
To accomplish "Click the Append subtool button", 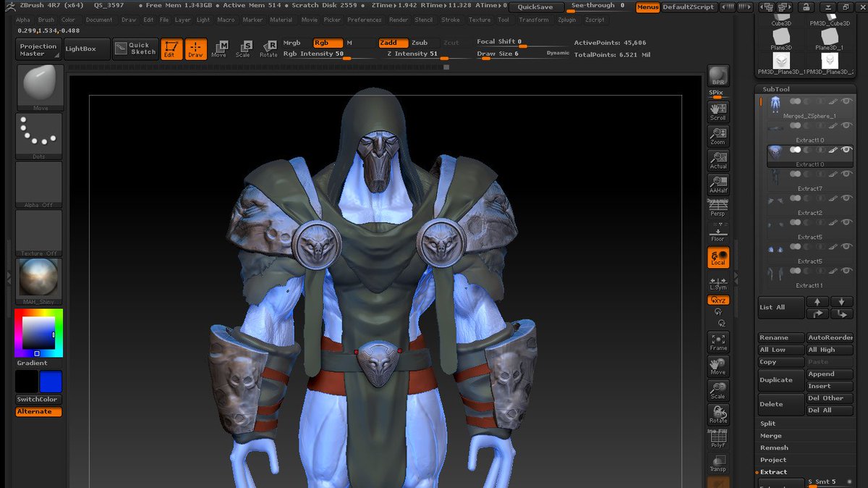I will [x=830, y=374].
